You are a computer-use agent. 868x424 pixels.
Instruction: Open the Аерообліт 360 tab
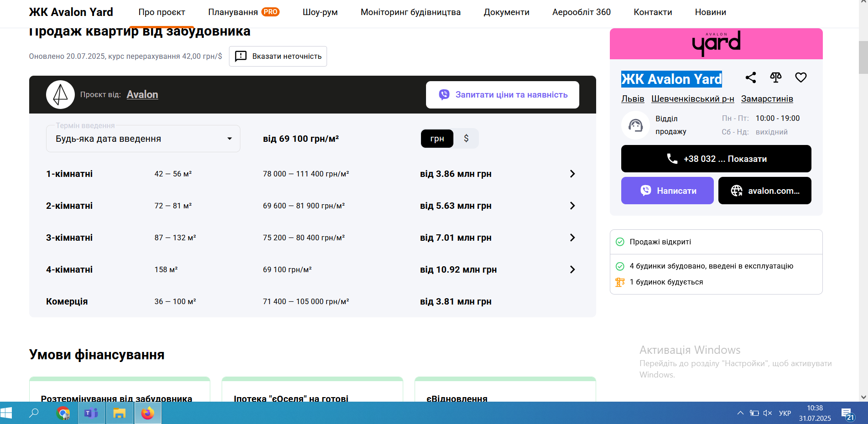click(x=582, y=12)
